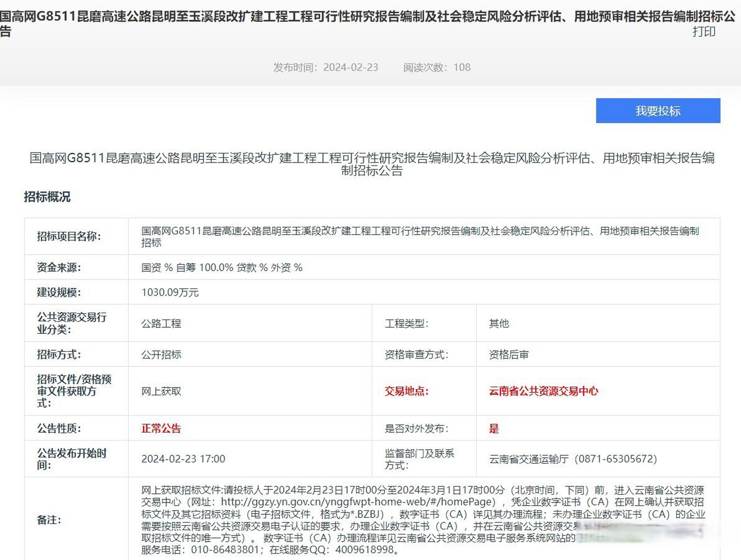
Task: Select 云南省交通运输厅 phone number cell
Action: tap(598, 459)
